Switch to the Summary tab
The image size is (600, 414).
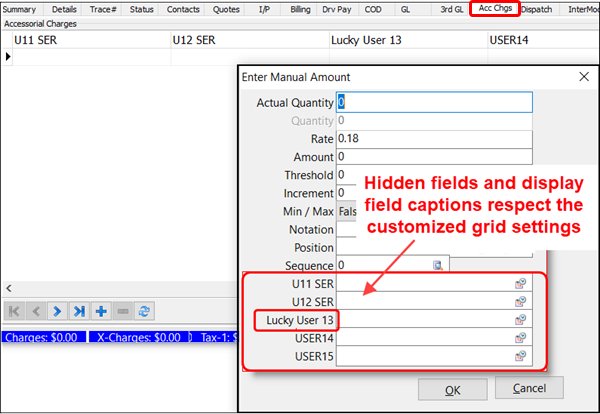click(19, 9)
